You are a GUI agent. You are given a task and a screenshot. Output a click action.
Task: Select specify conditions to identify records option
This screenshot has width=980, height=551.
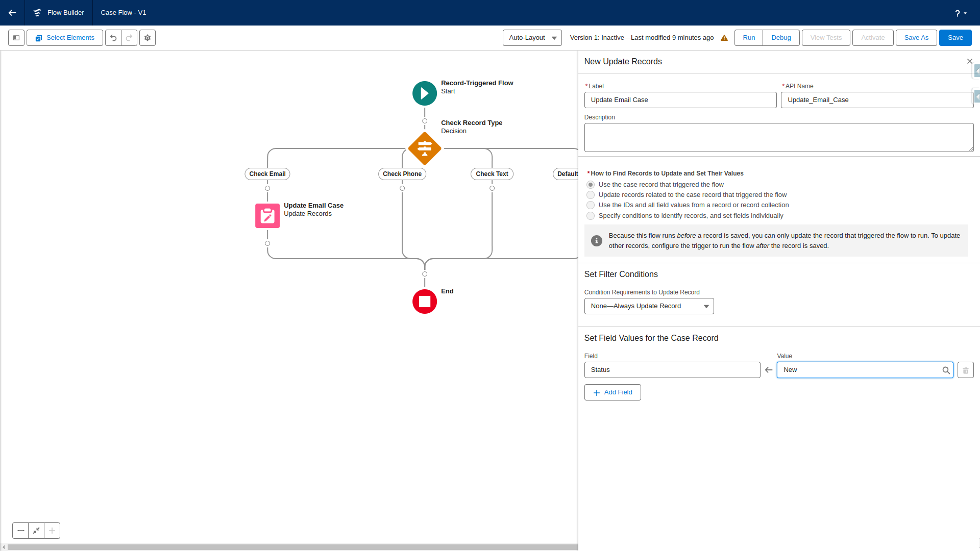pyautogui.click(x=591, y=216)
